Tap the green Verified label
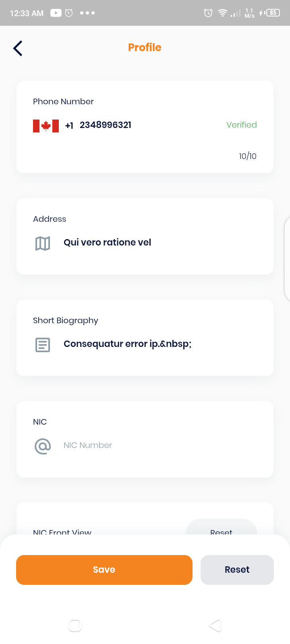Image resolution: width=290 pixels, height=644 pixels. (x=242, y=125)
